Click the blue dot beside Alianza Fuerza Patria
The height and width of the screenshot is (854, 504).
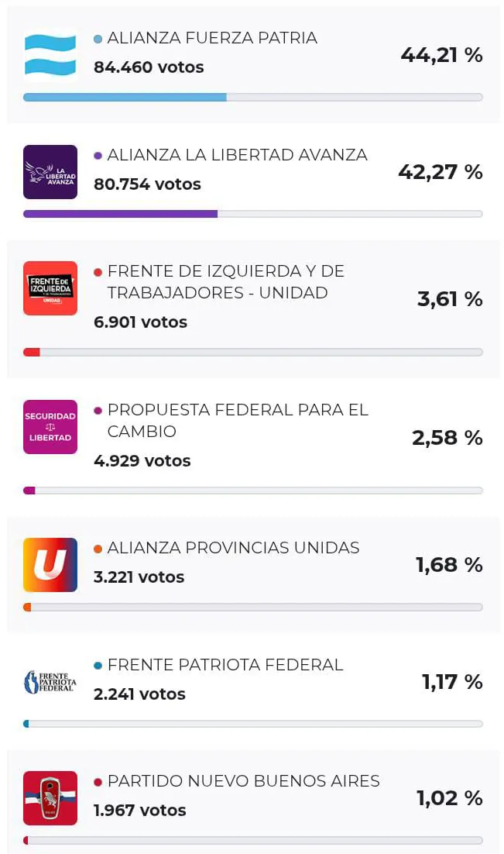[x=98, y=39]
